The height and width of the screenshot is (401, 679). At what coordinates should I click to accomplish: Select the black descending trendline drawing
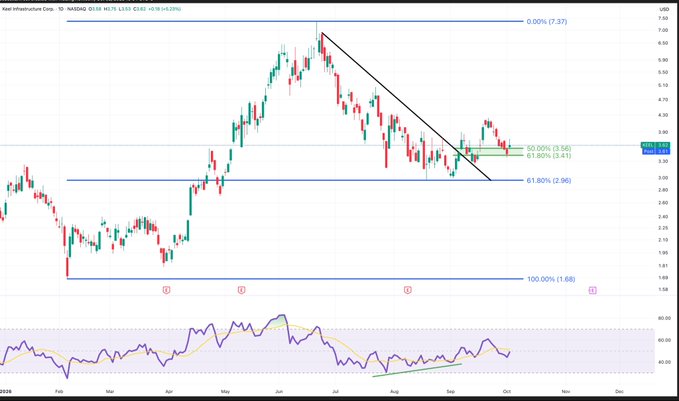tap(406, 107)
